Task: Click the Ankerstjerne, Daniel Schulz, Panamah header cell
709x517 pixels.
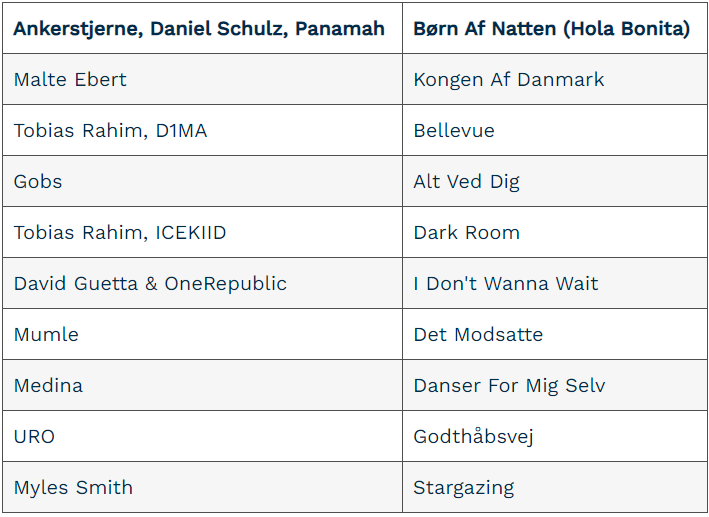Action: 202,28
